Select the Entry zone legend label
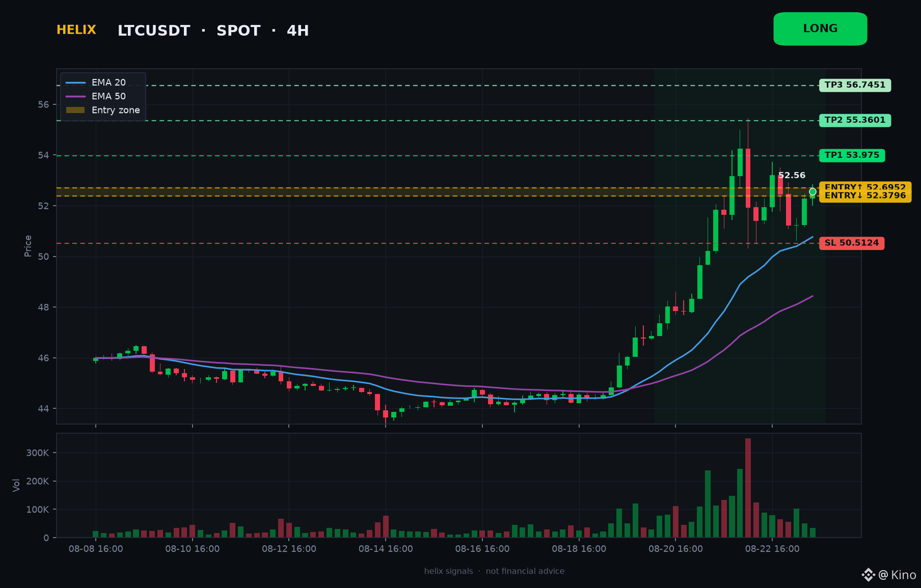921x588 pixels. (x=116, y=110)
